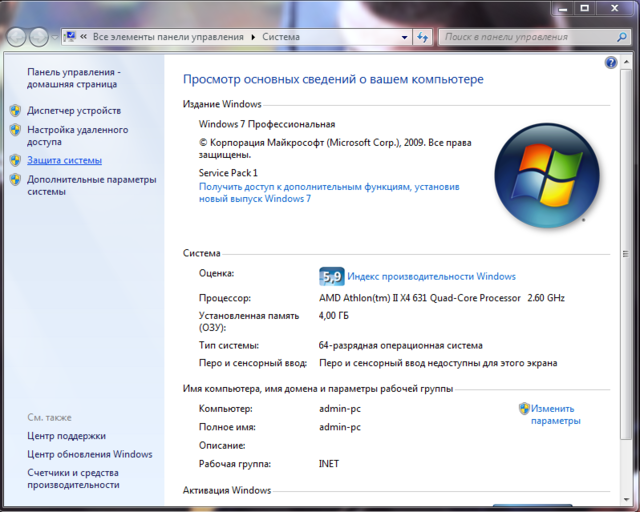Open recent pages dropdown beside navigation arrows
The image size is (640, 512).
click(x=55, y=38)
